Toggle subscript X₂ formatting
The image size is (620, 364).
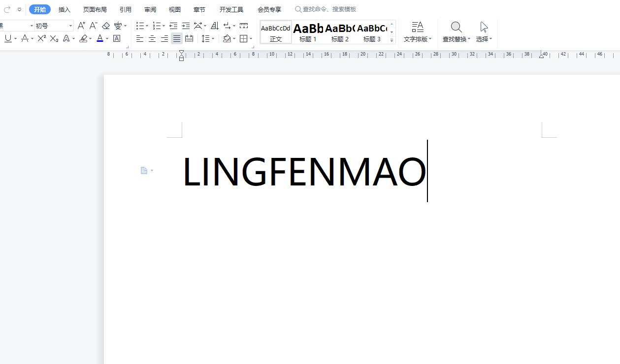coord(54,38)
